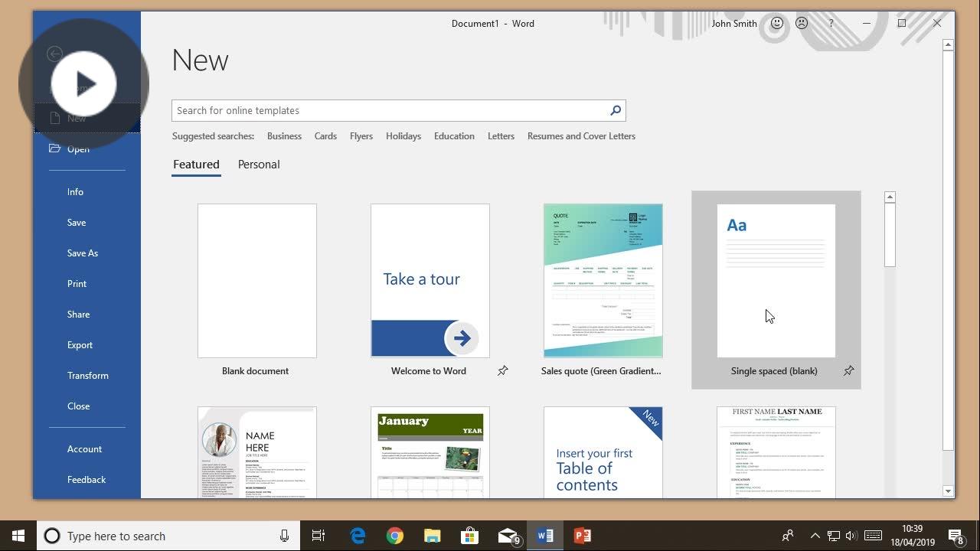Create a Blank document
The height and width of the screenshot is (551, 980).
point(256,280)
